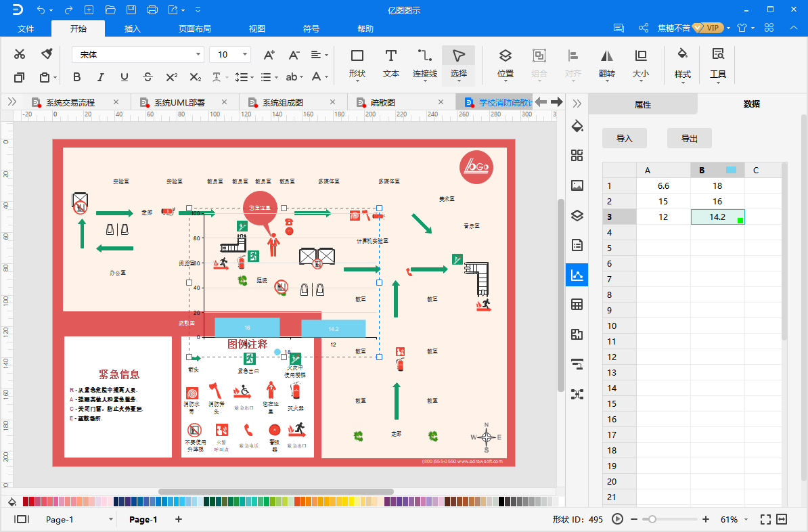808x532 pixels.
Task: Open the table sidebar panel
Action: click(577, 305)
